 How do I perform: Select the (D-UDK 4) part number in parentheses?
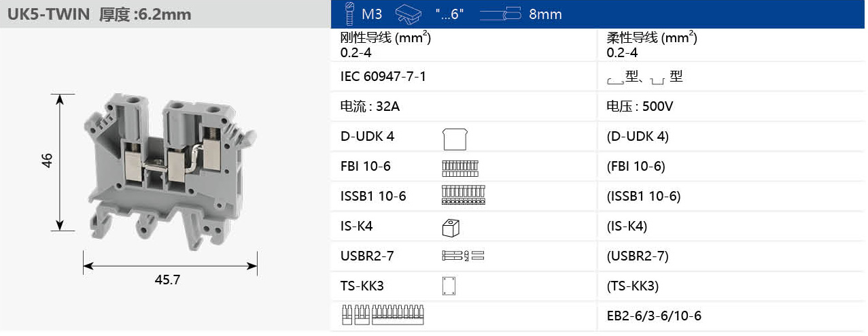click(x=638, y=136)
